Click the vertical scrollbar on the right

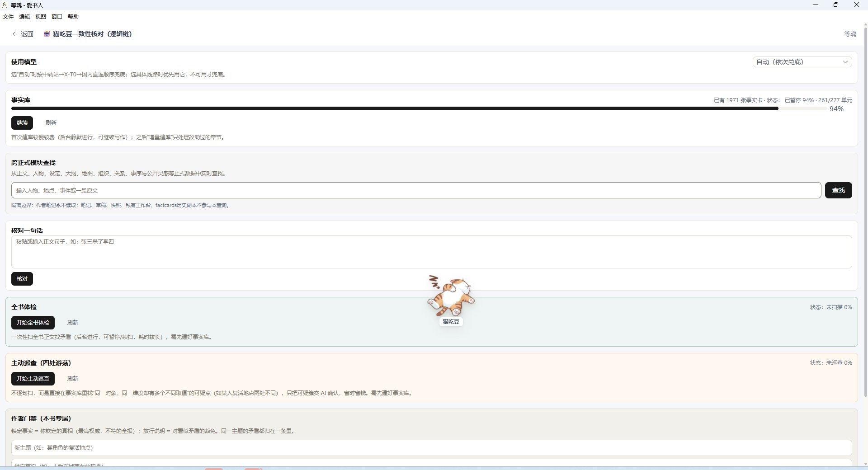[865, 212]
